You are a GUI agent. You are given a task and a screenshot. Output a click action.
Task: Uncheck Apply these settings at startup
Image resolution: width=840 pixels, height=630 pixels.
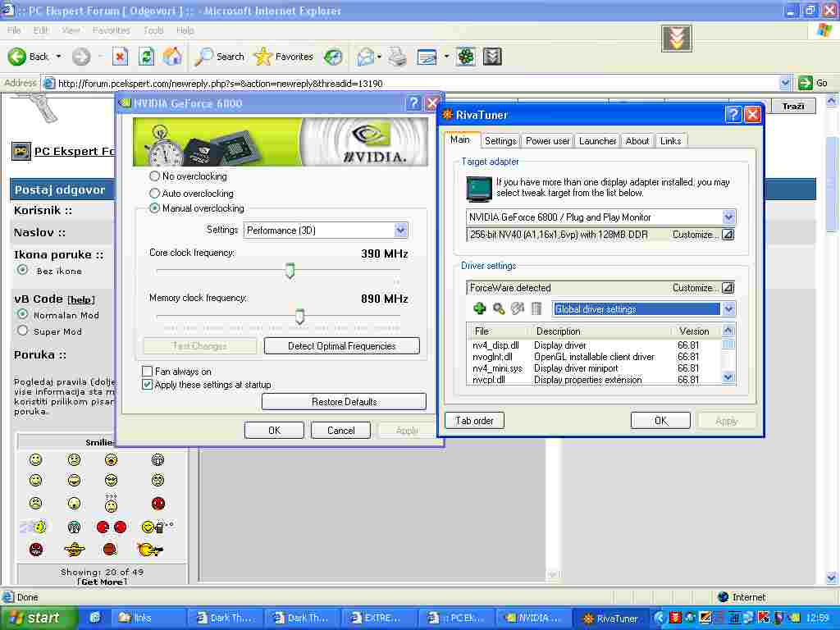148,385
